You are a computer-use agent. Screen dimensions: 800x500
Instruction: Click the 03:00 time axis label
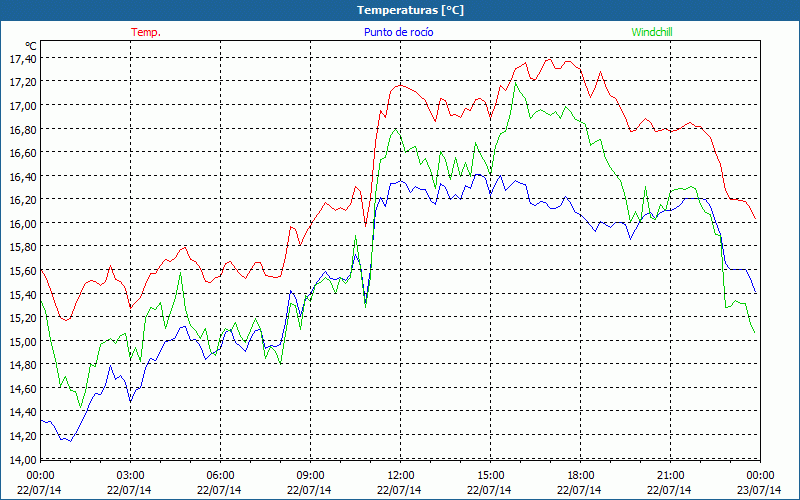click(x=131, y=476)
